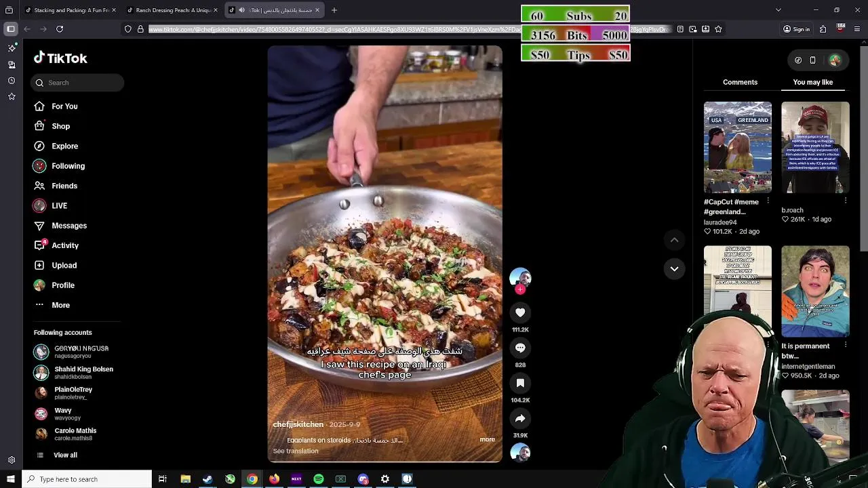Switch to the You may like tab

pos(812,82)
